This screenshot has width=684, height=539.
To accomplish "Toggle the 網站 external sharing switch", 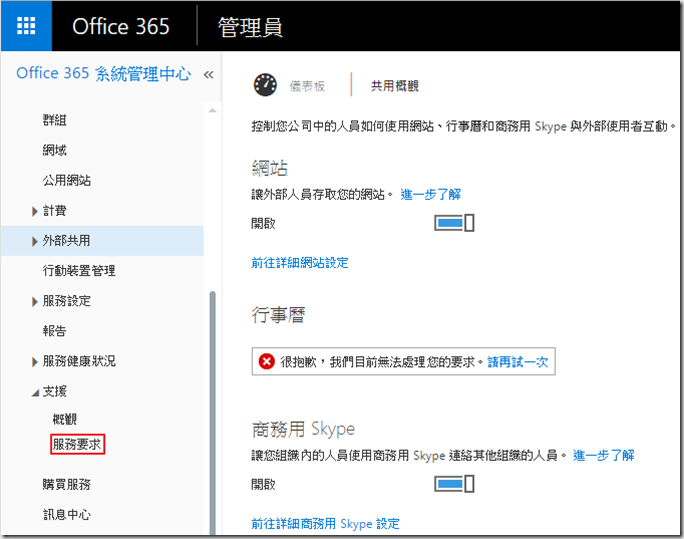I will 453,223.
